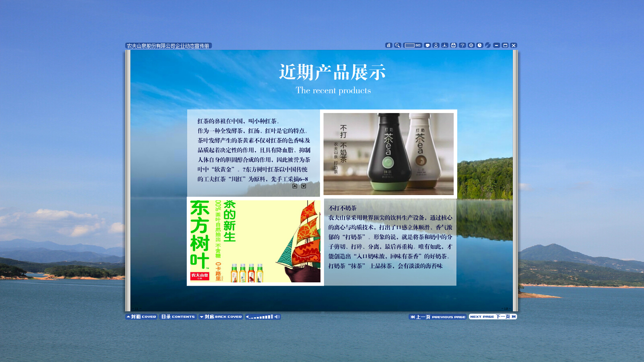Image resolution: width=644 pixels, height=362 pixels.
Task: Open the document pages icon in toolbar
Action: click(388, 45)
